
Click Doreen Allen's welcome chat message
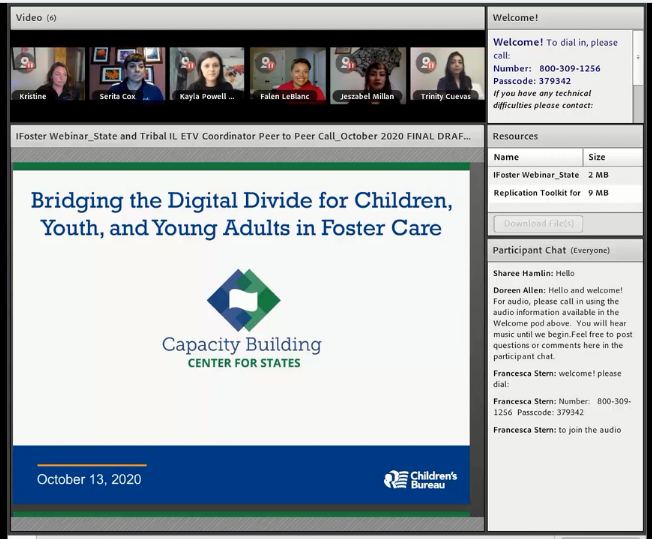563,323
